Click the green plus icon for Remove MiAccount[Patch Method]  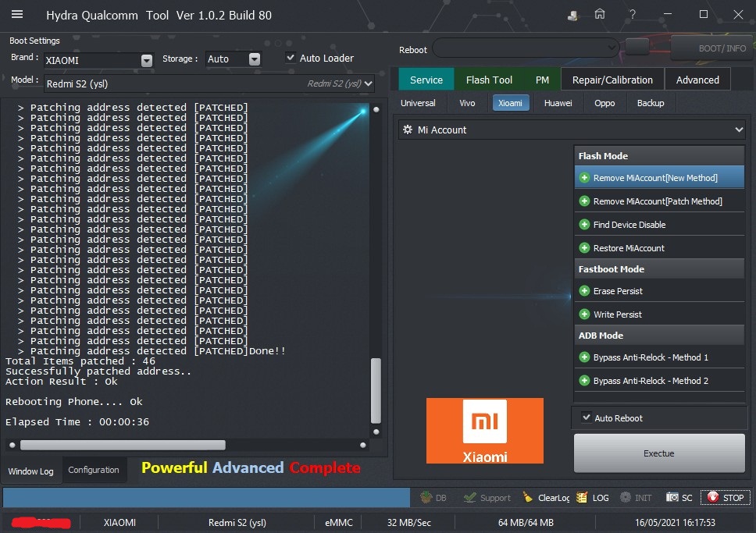tap(584, 201)
